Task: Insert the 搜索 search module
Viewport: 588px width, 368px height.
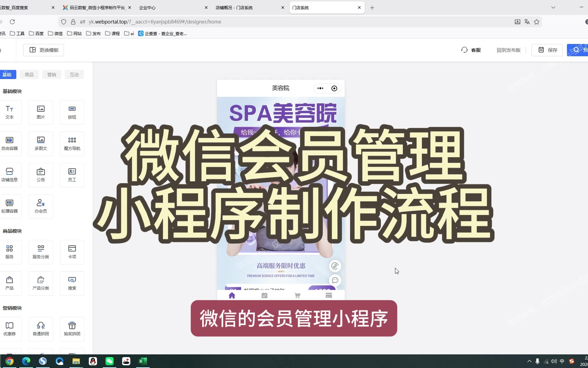Action: (72, 283)
